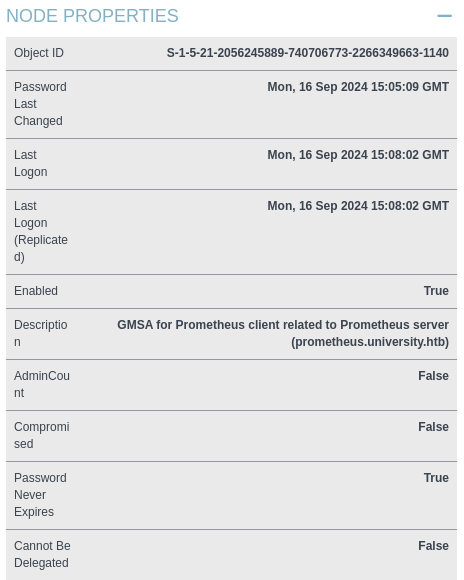Select the Cannot Be Delegated False value
The height and width of the screenshot is (580, 464).
(434, 546)
